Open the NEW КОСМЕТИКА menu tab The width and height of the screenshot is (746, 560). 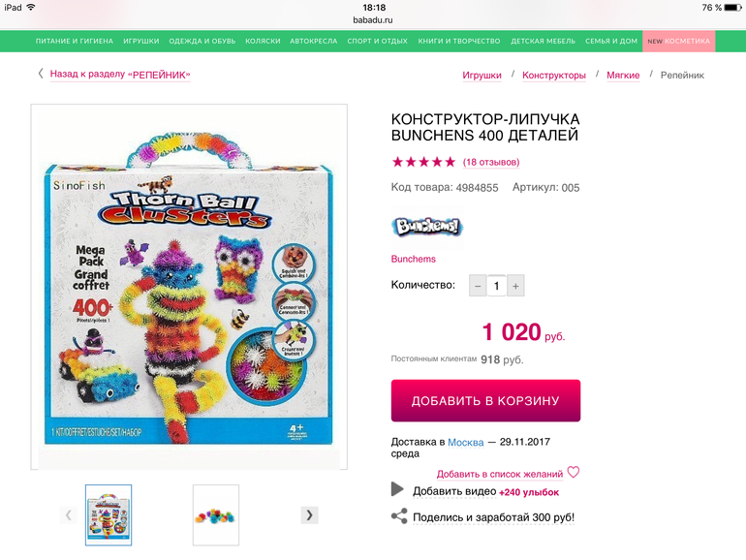(x=678, y=41)
